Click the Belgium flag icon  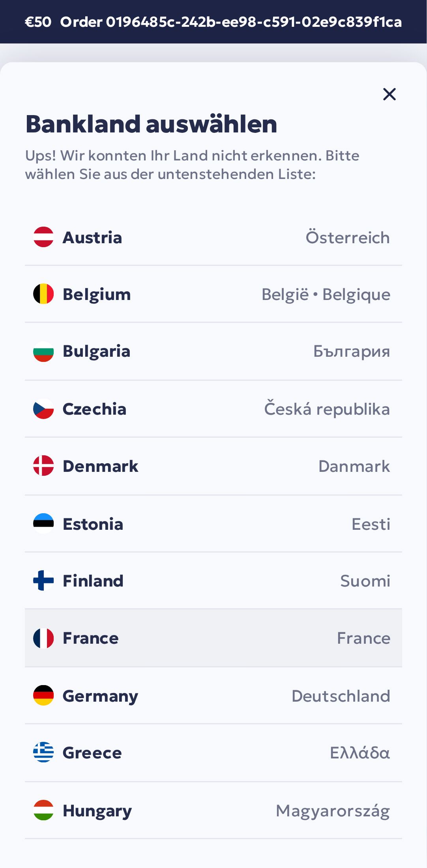pos(43,294)
